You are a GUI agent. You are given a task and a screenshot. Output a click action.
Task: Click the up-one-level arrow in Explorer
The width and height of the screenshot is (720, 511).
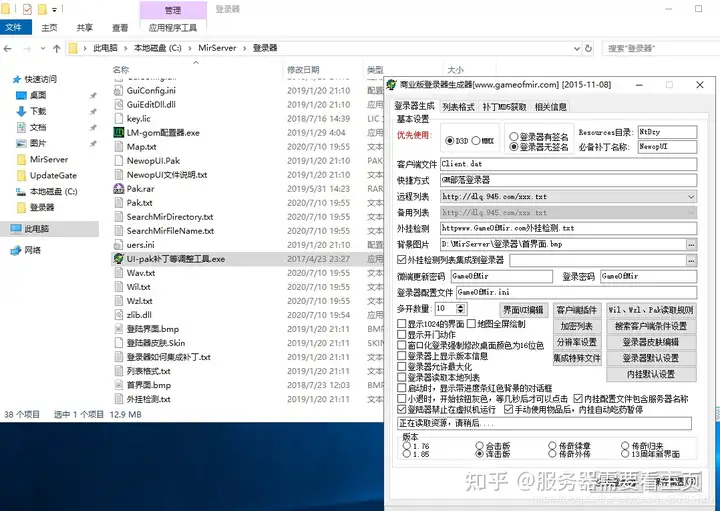[x=56, y=48]
